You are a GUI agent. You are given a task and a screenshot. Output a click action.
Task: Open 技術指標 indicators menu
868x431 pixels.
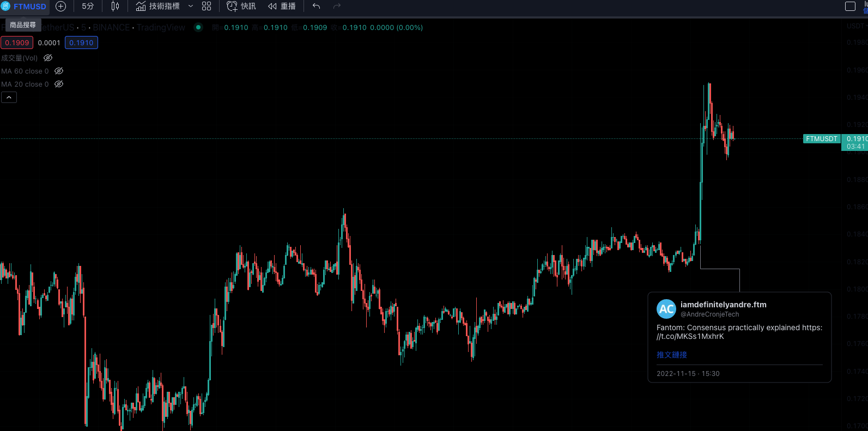coord(158,7)
